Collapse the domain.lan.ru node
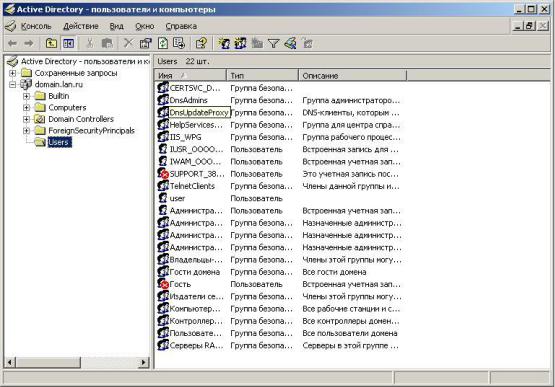This screenshot has height=387, width=555. [13, 85]
